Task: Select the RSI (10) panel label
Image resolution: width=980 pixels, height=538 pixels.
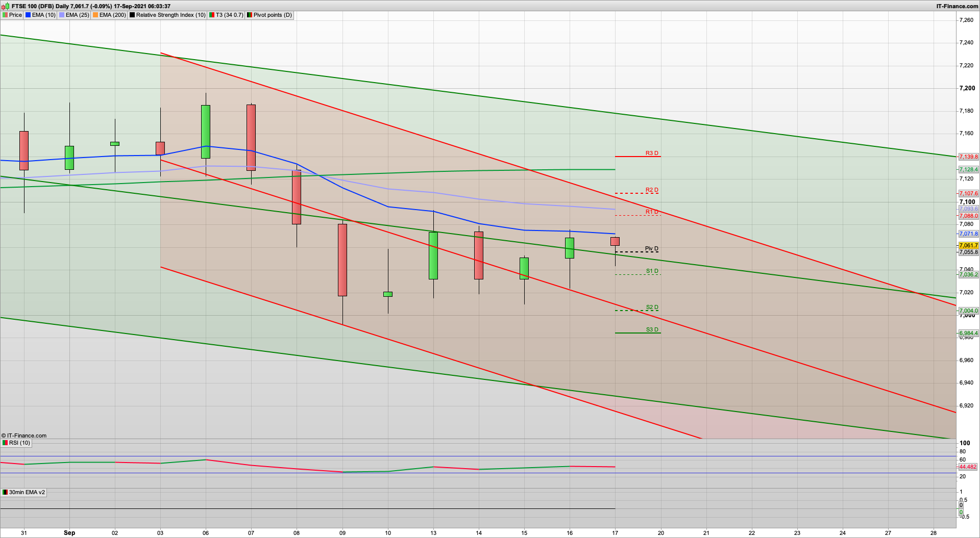Action: (x=17, y=443)
